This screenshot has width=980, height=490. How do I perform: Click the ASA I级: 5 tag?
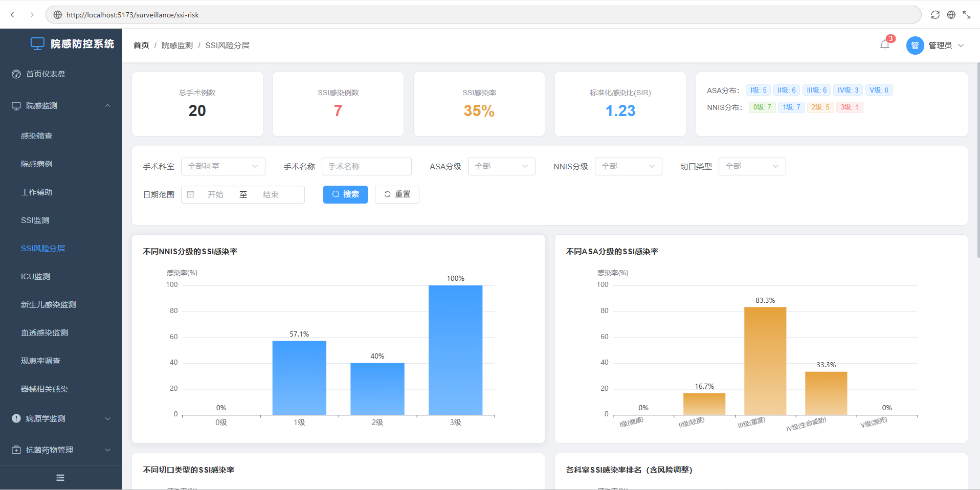click(x=759, y=90)
